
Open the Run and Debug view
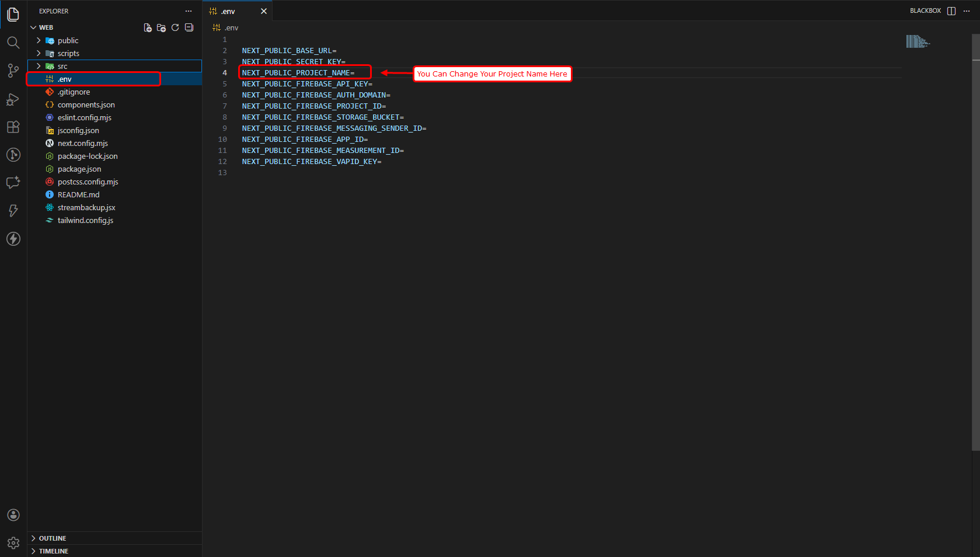pyautogui.click(x=13, y=99)
